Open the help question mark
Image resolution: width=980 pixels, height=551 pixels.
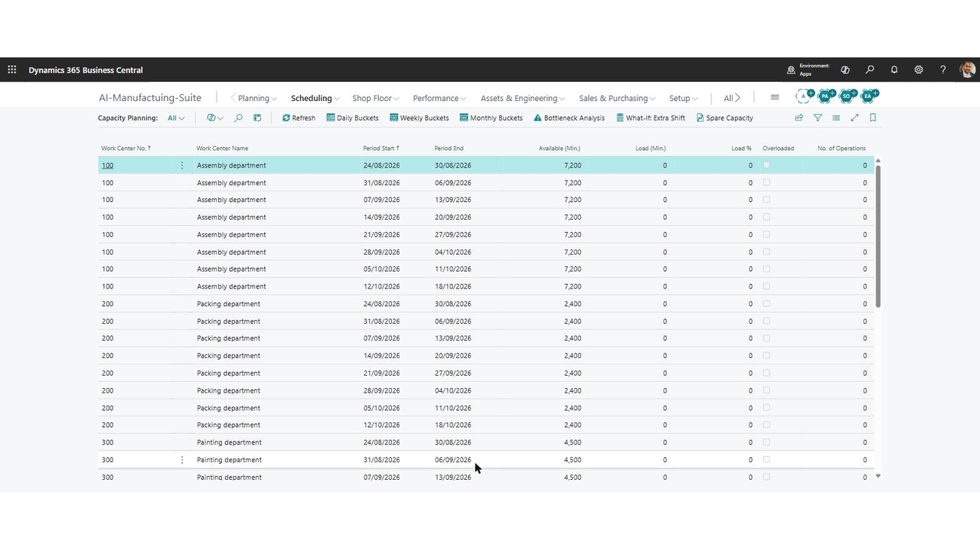pos(943,70)
